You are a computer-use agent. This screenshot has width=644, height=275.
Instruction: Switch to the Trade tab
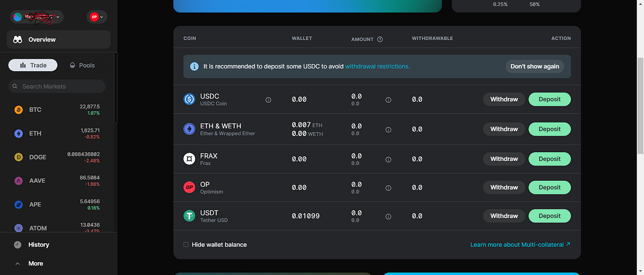(33, 65)
